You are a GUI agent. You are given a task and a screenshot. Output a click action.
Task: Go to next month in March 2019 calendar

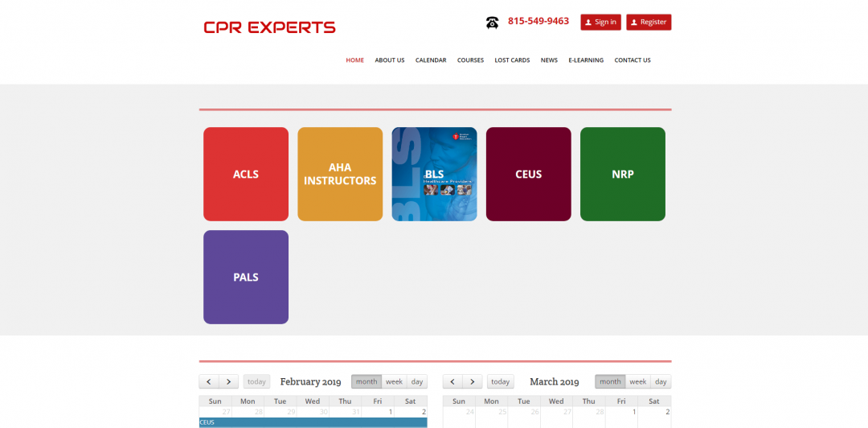pyautogui.click(x=473, y=381)
